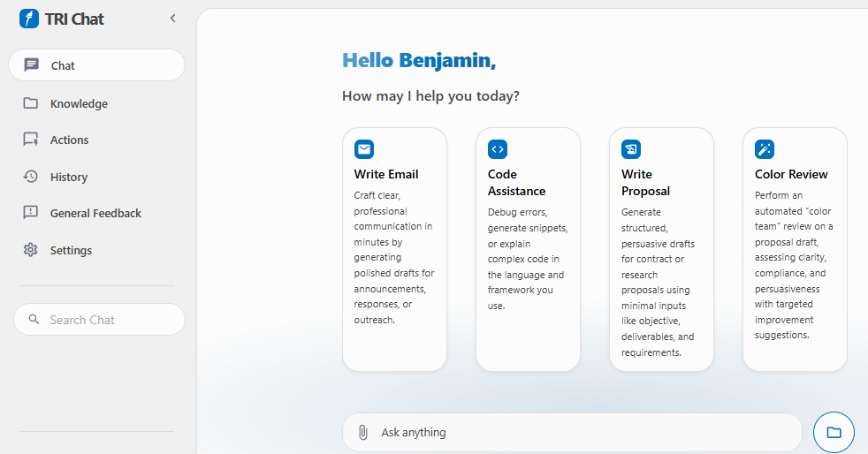Open the Knowledge folder menu item
The height and width of the screenshot is (454, 868).
[x=79, y=103]
